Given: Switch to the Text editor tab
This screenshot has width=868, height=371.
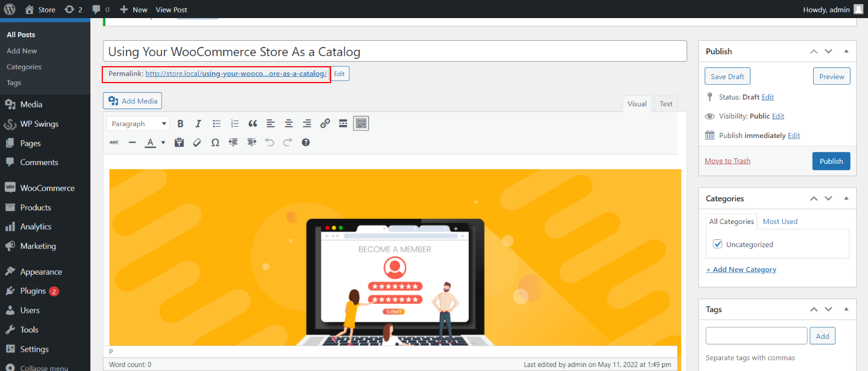Looking at the screenshot, I should pyautogui.click(x=666, y=103).
